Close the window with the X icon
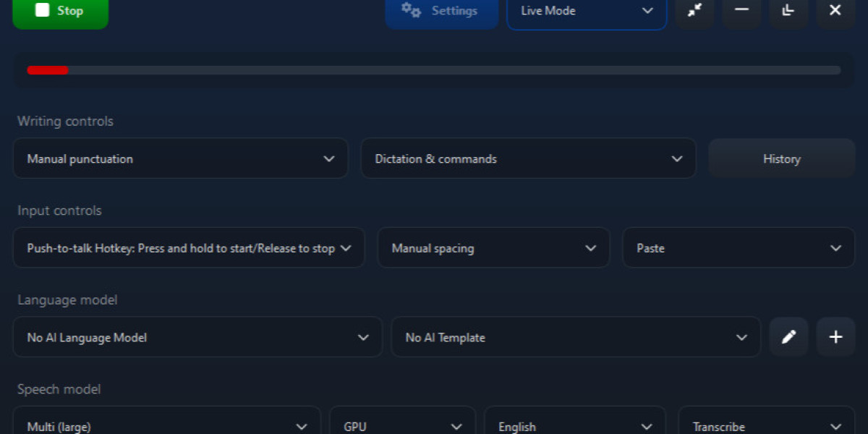868x434 pixels. [835, 12]
